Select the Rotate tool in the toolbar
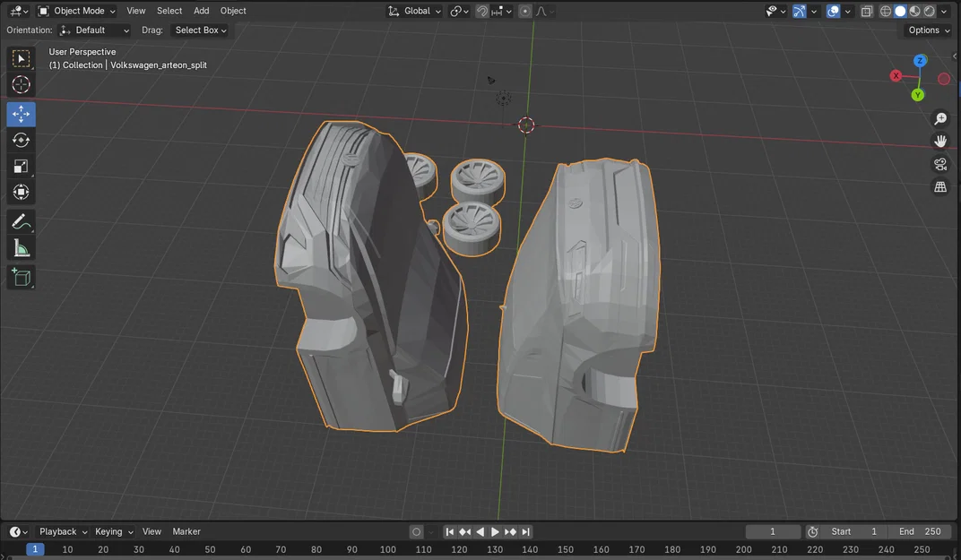Image resolution: width=961 pixels, height=560 pixels. tap(21, 140)
